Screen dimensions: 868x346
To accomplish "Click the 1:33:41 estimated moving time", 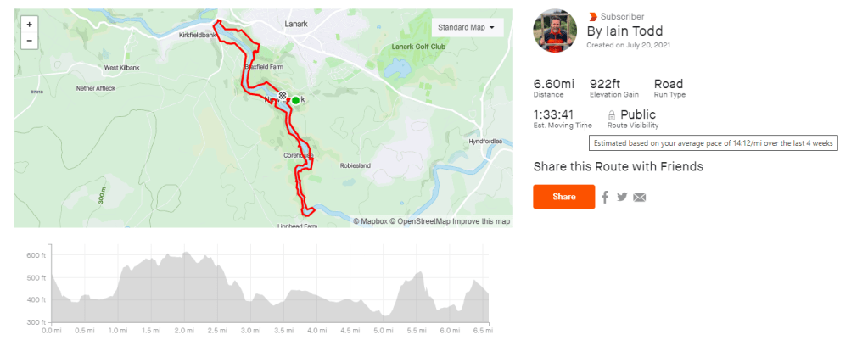I will click(553, 114).
